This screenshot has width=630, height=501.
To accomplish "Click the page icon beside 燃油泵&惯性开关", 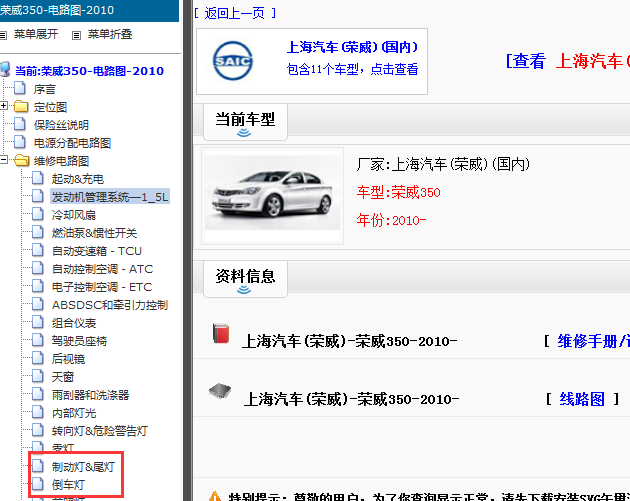I will (38, 232).
